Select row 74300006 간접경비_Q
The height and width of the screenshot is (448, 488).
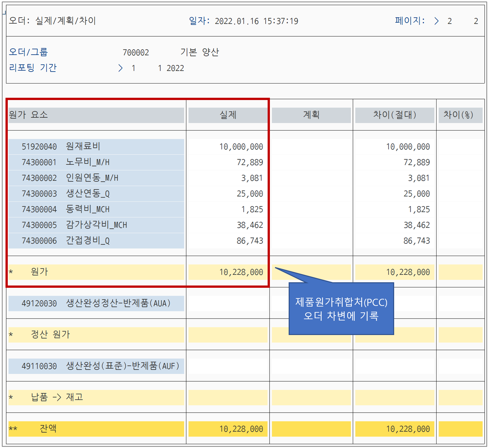tap(96, 241)
